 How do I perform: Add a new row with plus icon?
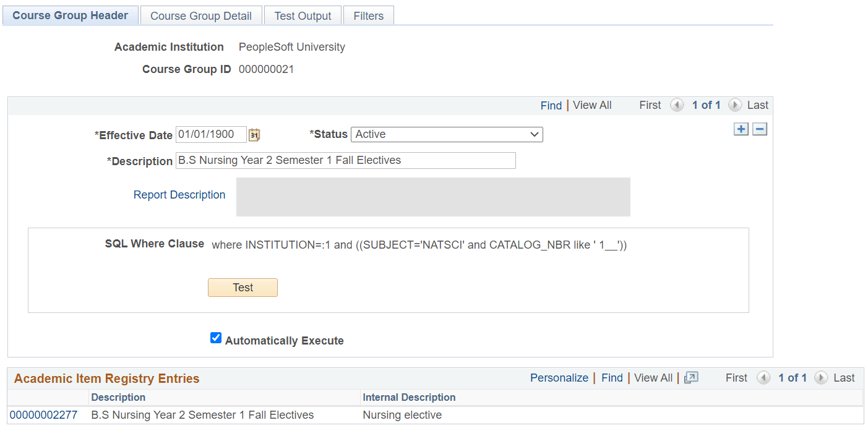point(741,129)
